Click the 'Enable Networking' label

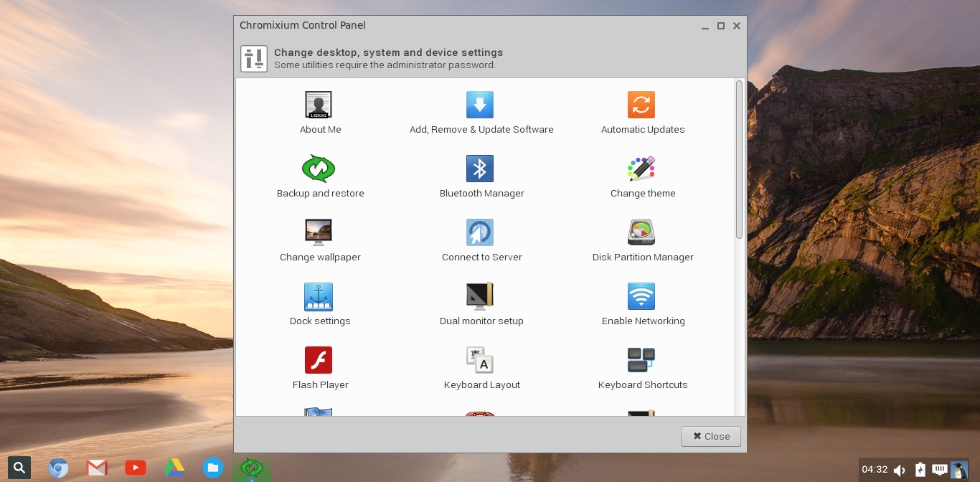pyautogui.click(x=644, y=321)
